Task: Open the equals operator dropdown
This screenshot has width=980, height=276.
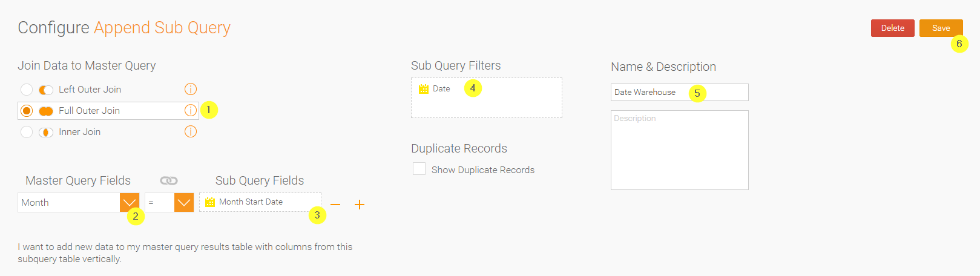Action: click(x=184, y=202)
